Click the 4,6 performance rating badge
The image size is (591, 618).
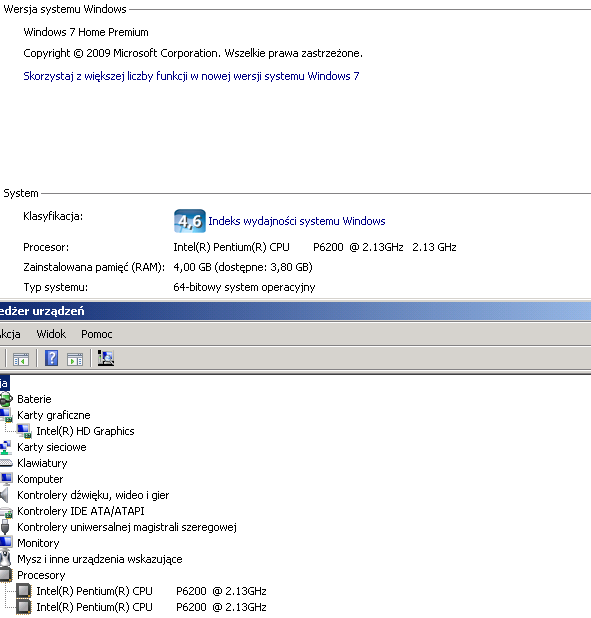point(190,221)
